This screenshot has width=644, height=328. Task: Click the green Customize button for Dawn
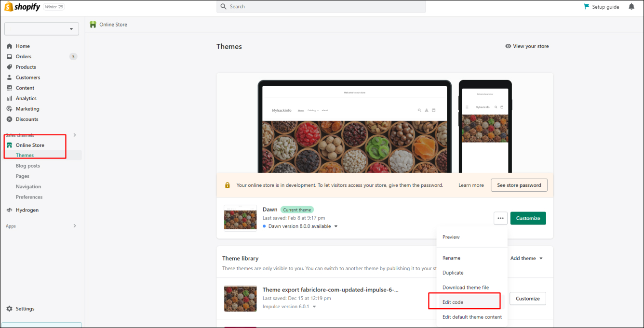point(528,218)
